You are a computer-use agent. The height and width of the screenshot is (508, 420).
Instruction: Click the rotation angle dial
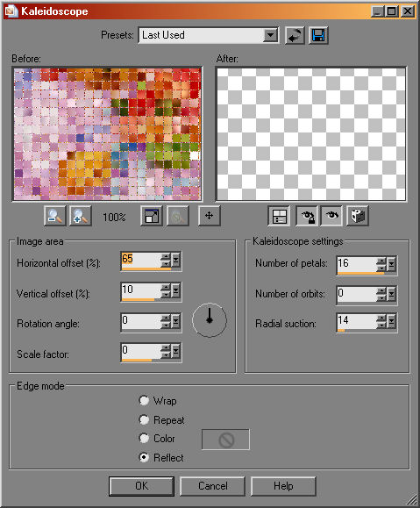click(210, 320)
